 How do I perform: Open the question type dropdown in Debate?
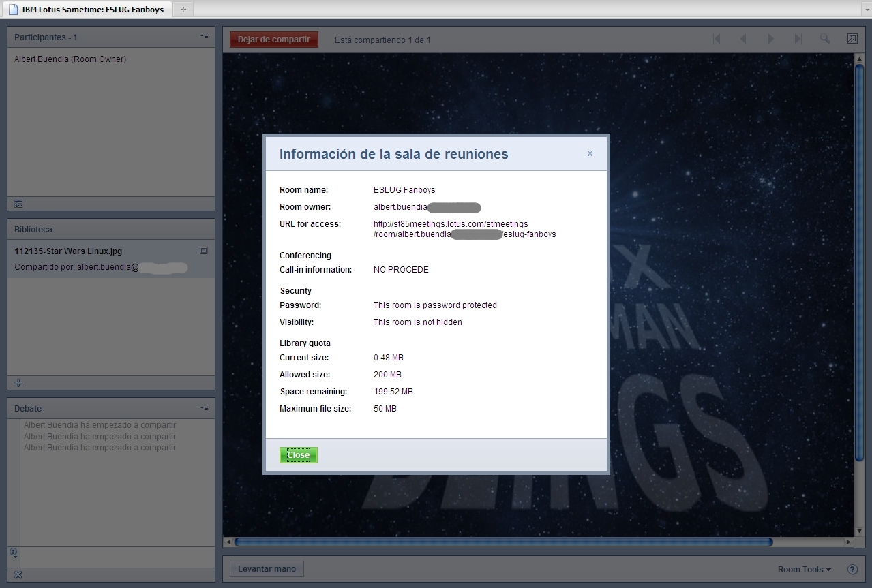point(14,553)
